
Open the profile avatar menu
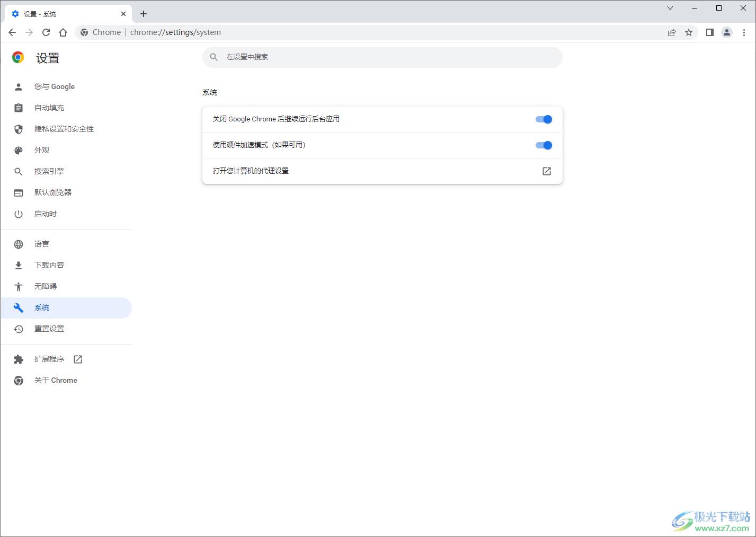coord(727,32)
